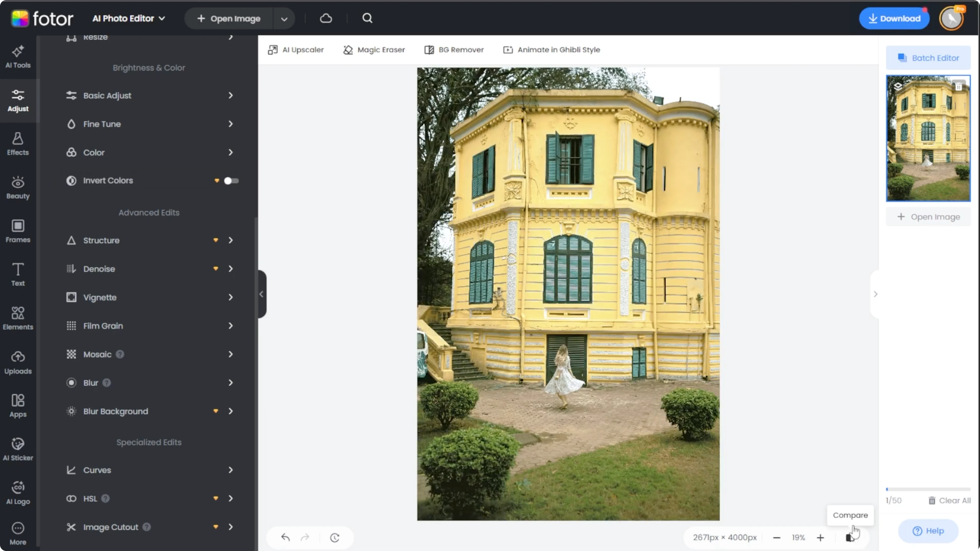Click Open Image in the top bar

pyautogui.click(x=229, y=19)
